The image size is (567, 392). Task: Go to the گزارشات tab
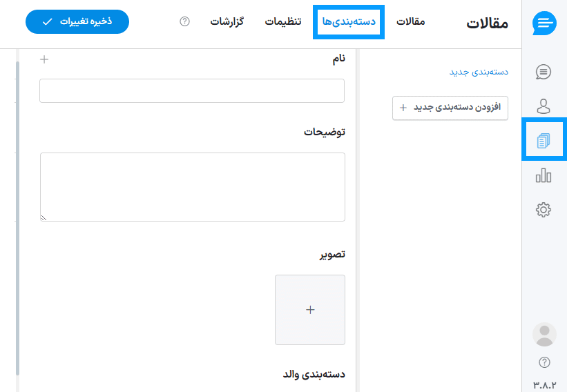[227, 22]
